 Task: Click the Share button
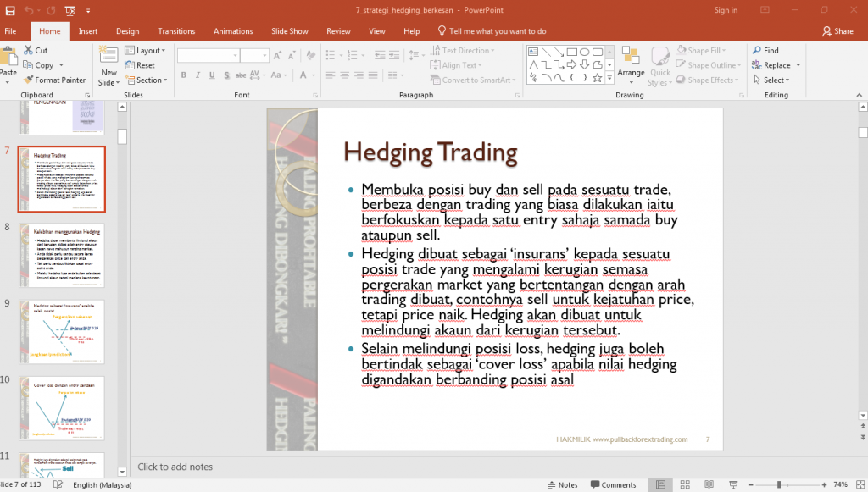pos(837,31)
